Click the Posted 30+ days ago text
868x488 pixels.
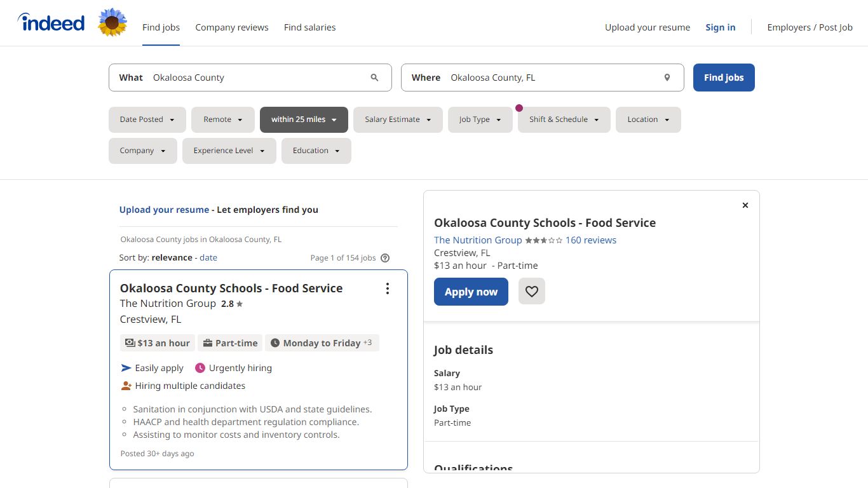pos(157,454)
